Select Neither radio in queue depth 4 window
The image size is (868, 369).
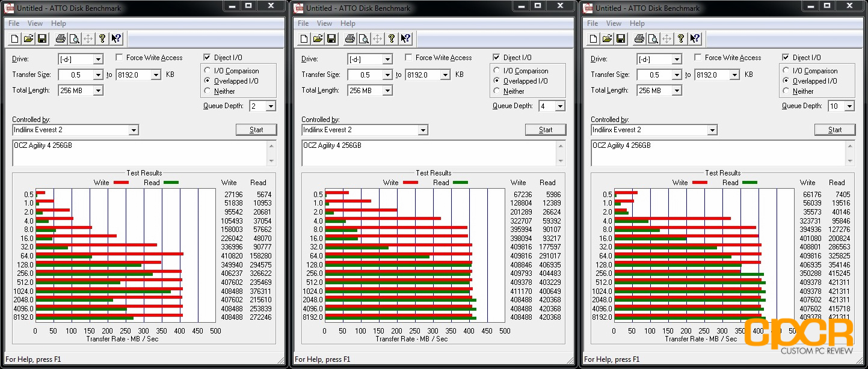497,91
